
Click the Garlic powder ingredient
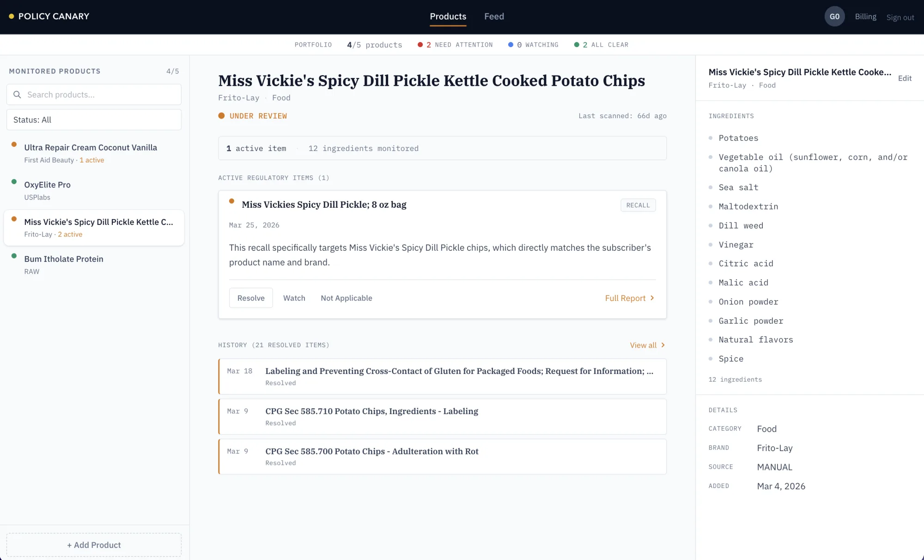(751, 321)
